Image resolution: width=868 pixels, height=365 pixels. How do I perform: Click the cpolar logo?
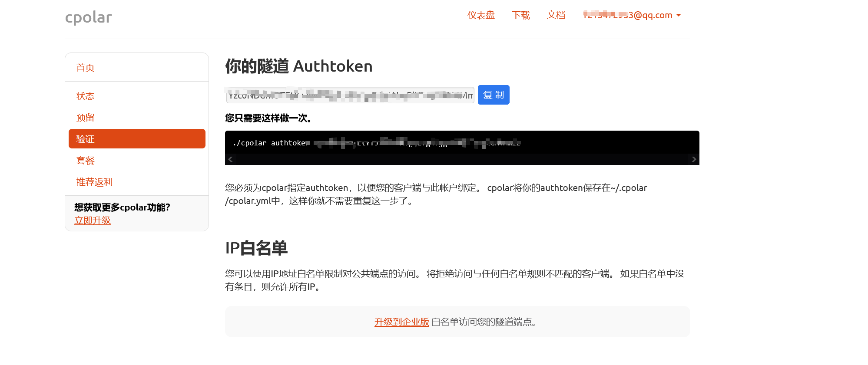pos(88,17)
